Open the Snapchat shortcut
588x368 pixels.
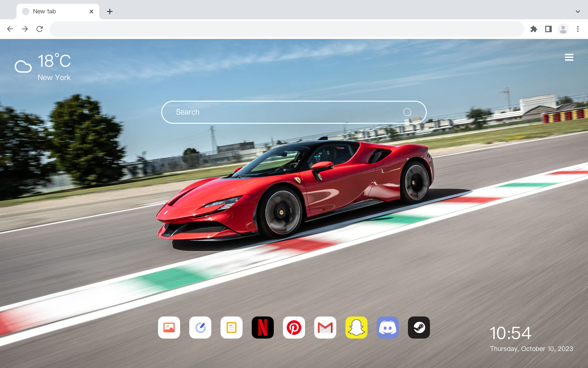[x=356, y=328]
